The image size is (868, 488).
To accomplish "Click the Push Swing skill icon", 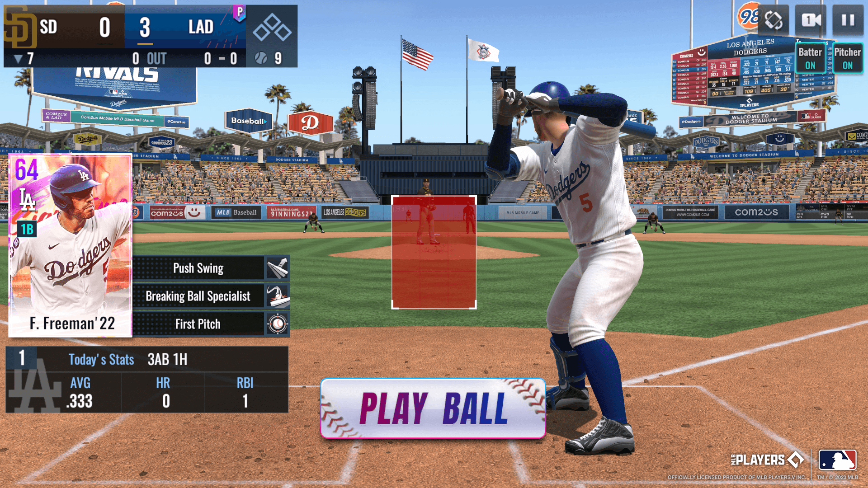I will 278,267.
